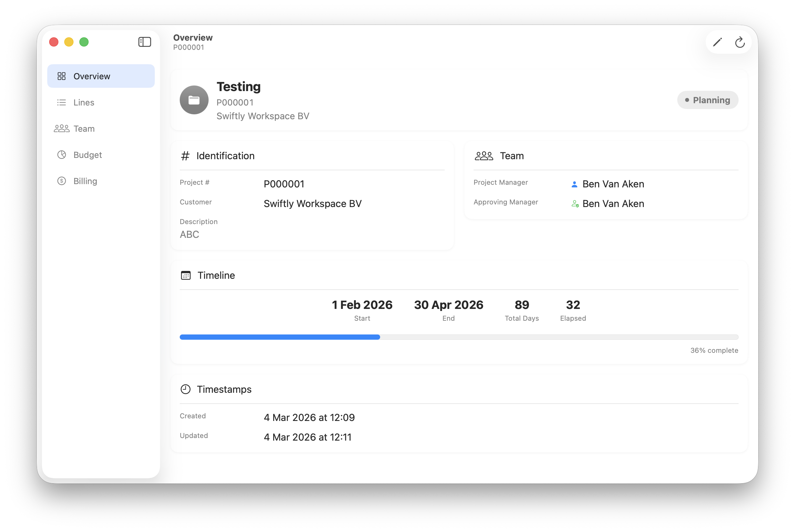This screenshot has width=795, height=532.
Task: Click the Identification hash icon
Action: tap(185, 156)
